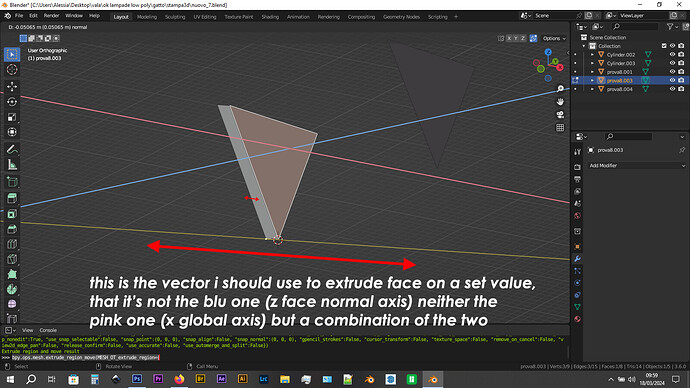The height and width of the screenshot is (388, 690).
Task: Switch to Scripting workspace tab
Action: [x=437, y=17]
